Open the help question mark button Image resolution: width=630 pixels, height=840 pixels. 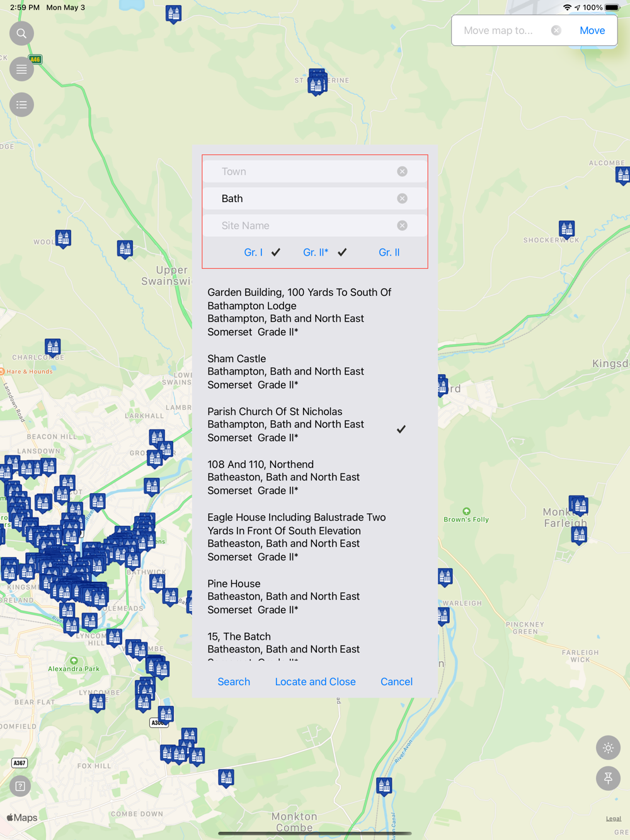[x=20, y=786]
